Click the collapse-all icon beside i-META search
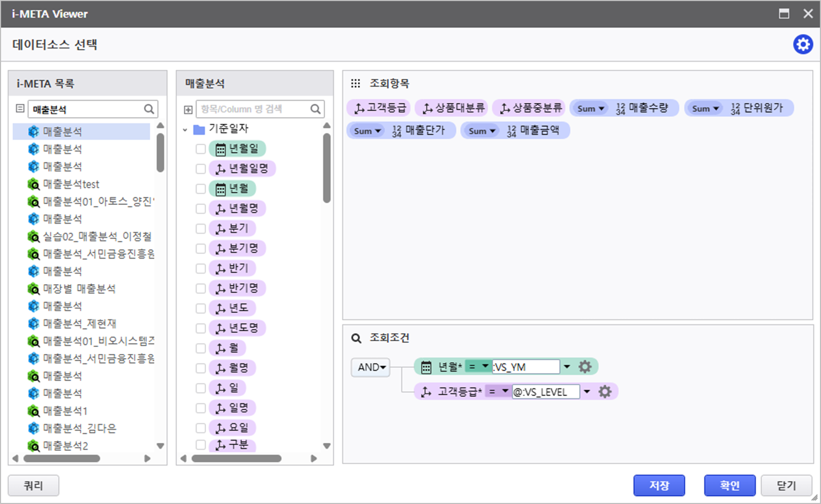Viewport: 821px width, 504px height. [x=20, y=109]
